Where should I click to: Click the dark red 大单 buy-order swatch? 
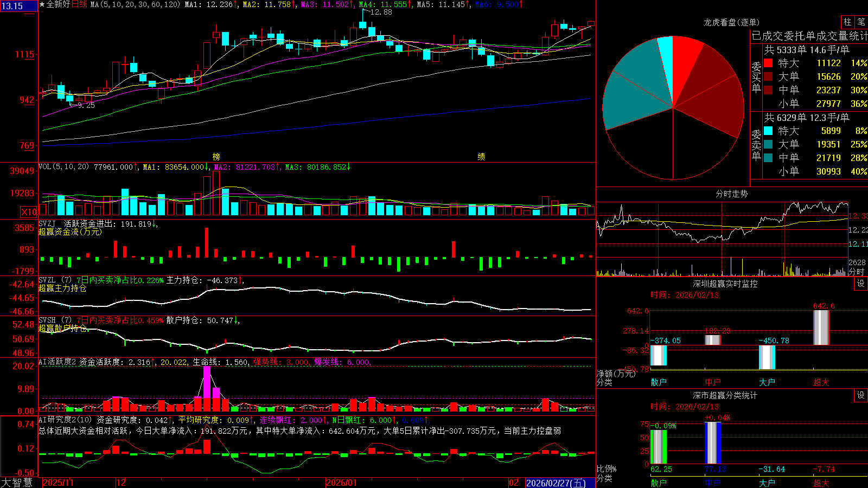point(768,76)
